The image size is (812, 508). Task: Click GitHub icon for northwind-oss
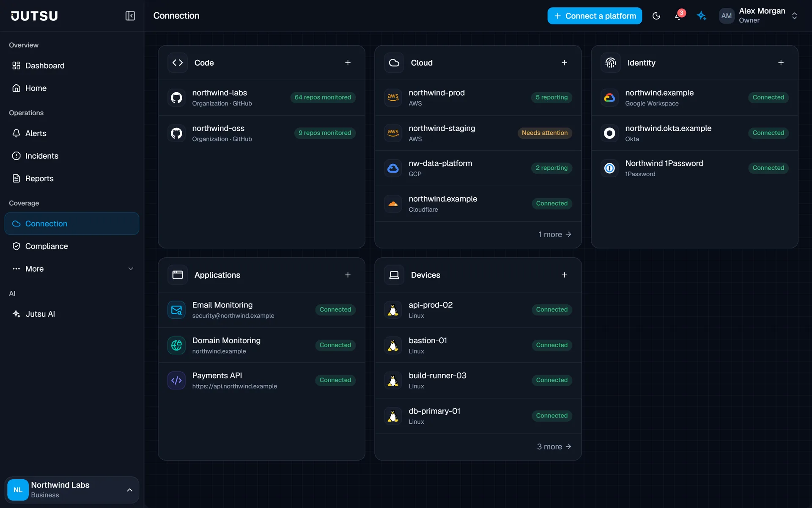coord(176,133)
